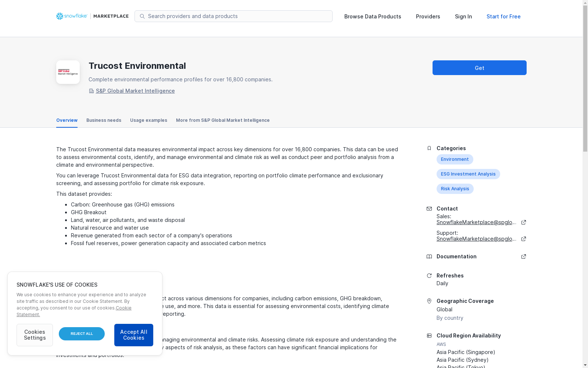
Task: Select the Environment category tag
Action: (455, 159)
